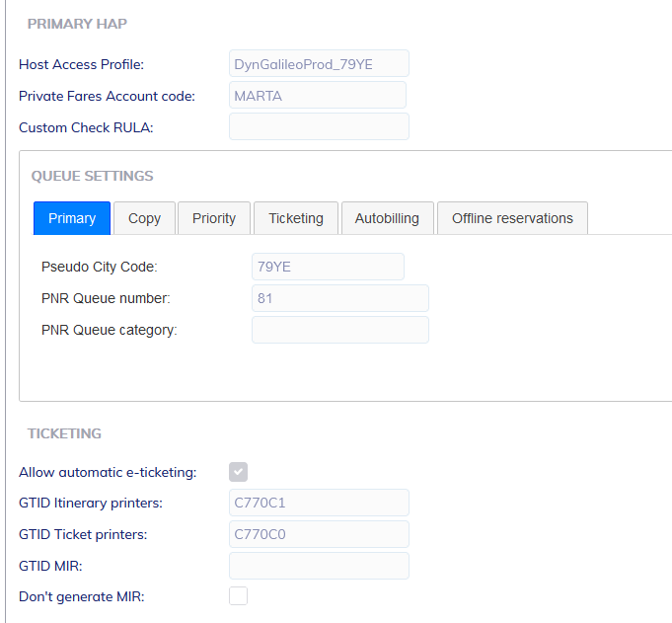Select the GTID Ticket printers field

point(319,534)
